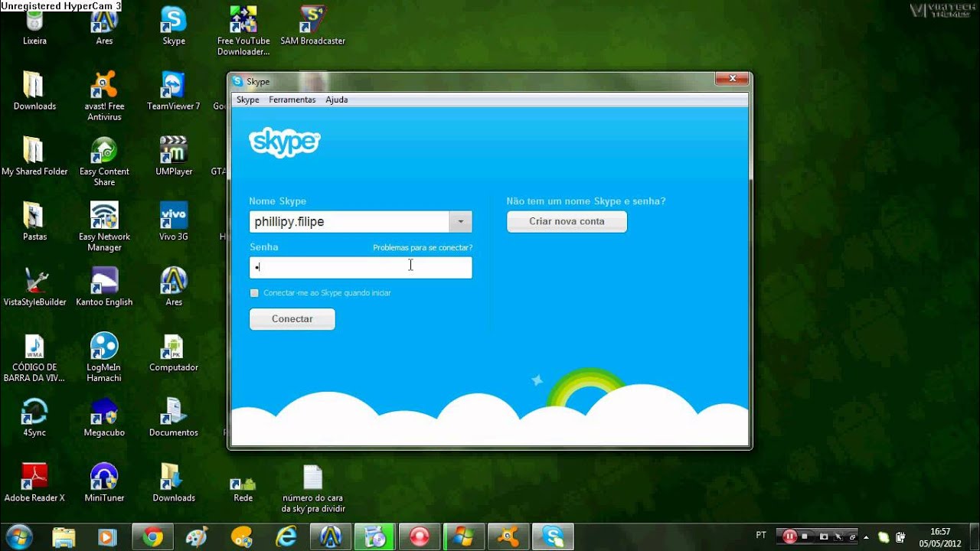The image size is (980, 551).
Task: Select the Easy Network Manager icon
Action: (104, 227)
